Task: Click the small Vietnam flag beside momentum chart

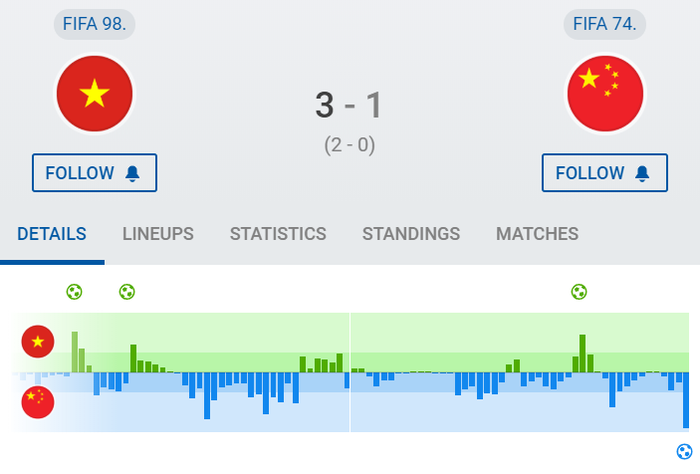Action: pos(38,341)
